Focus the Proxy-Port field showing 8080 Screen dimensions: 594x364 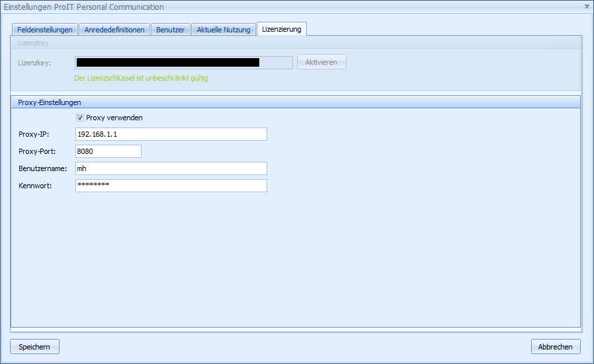tap(108, 151)
